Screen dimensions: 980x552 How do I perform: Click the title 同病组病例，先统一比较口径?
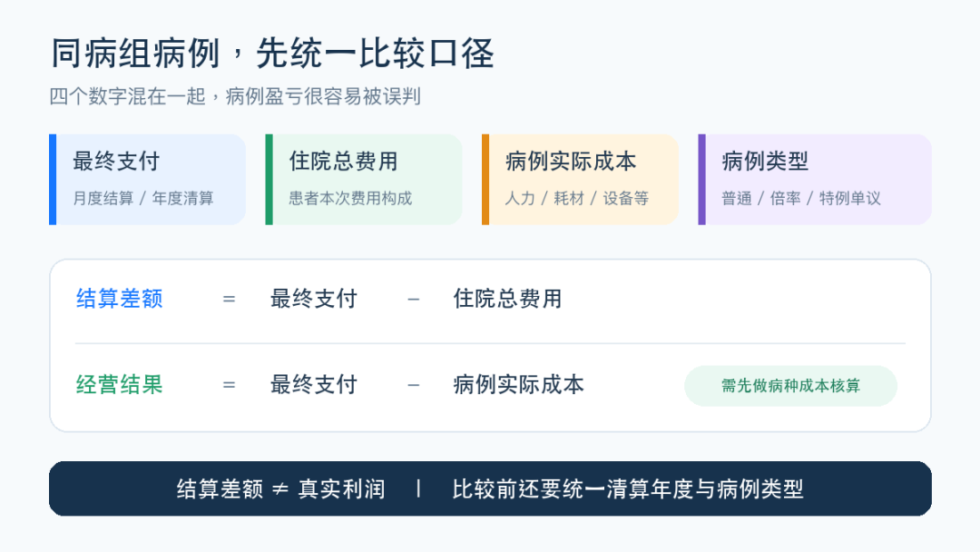272,54
